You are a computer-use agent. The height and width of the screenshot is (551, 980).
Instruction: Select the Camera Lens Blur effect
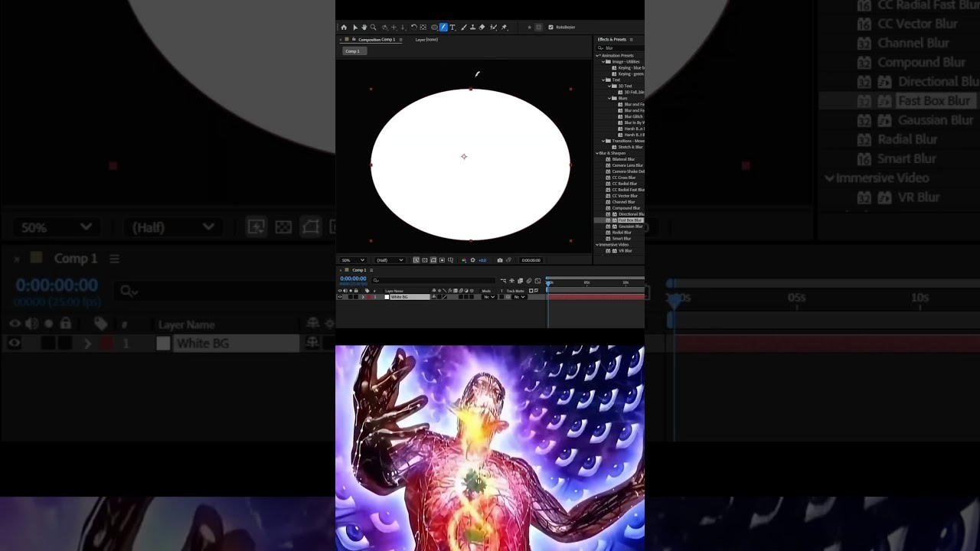627,165
